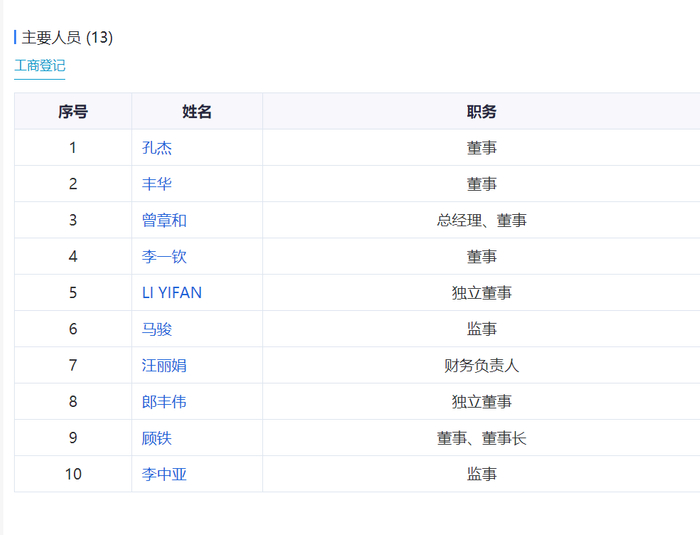
Task: Open 李中亚's profile link
Action: click(x=164, y=474)
